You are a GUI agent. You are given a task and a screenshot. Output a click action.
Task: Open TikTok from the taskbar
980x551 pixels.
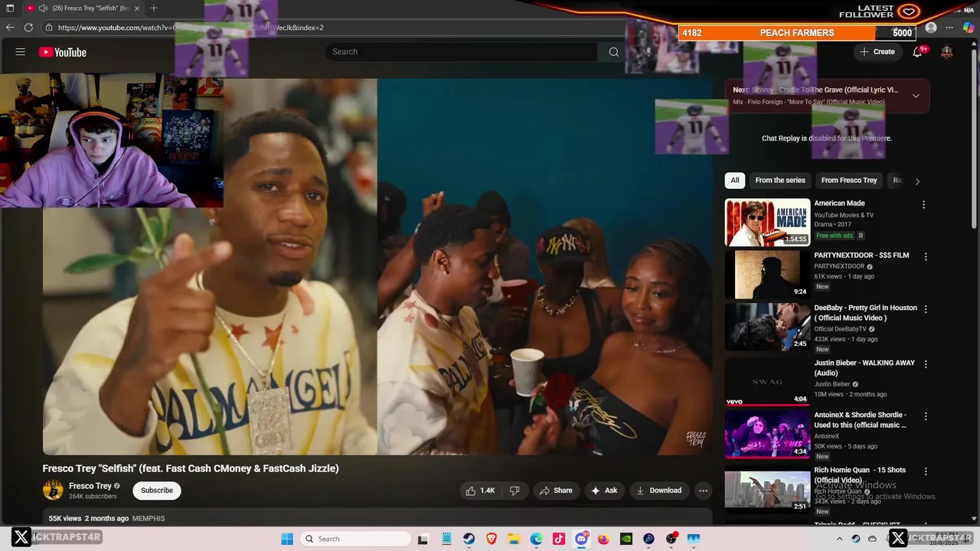point(559,539)
